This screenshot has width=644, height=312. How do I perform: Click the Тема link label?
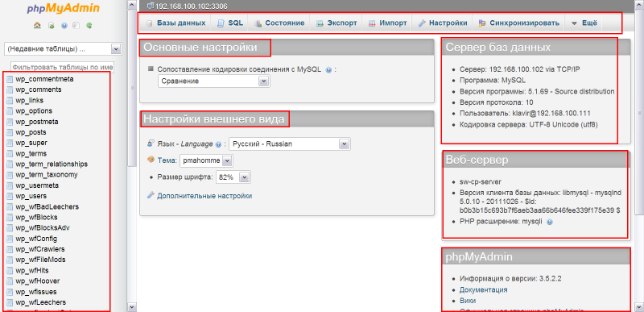[x=167, y=160]
